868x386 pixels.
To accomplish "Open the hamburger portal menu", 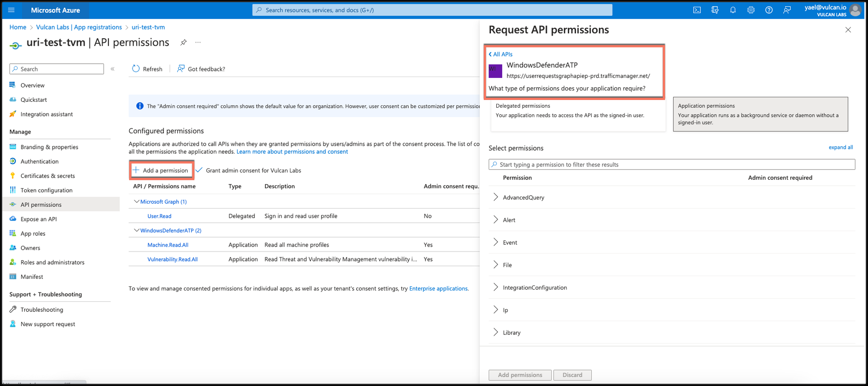I will pos(12,10).
